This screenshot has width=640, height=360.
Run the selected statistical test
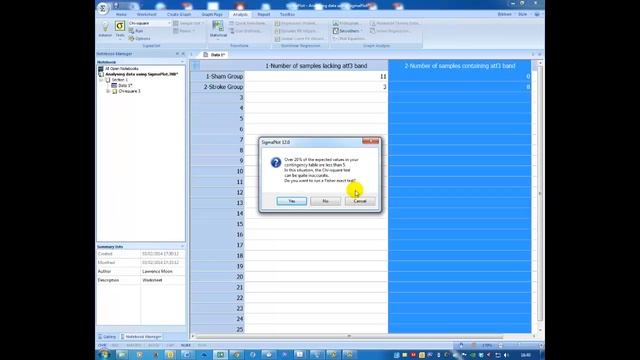[136, 31]
